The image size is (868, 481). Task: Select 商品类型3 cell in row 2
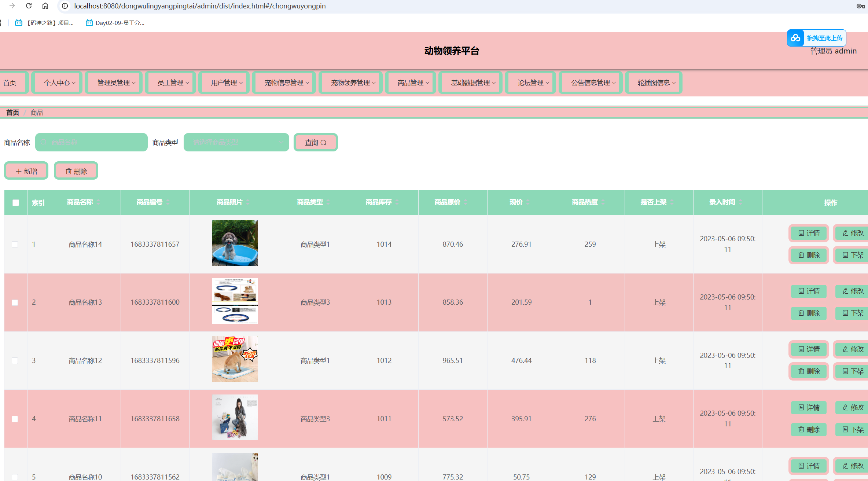[315, 302]
